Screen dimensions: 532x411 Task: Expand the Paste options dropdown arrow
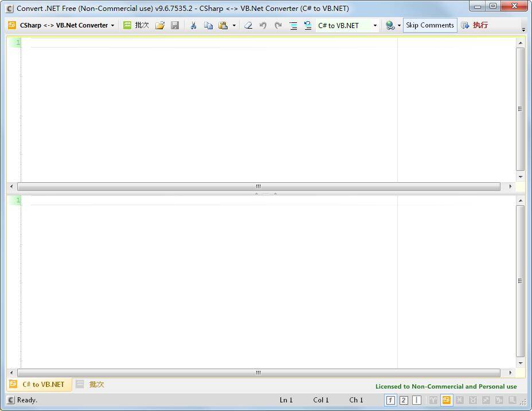[234, 25]
